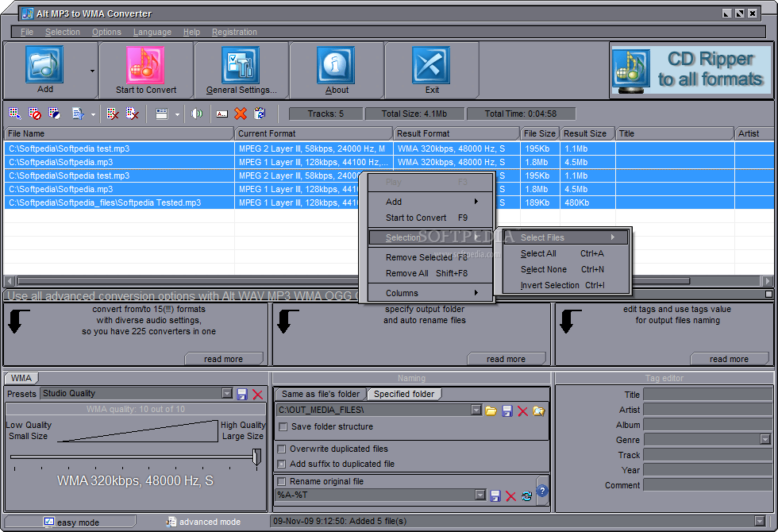Open the status log dropdown arrow
778x532 pixels.
point(759,521)
